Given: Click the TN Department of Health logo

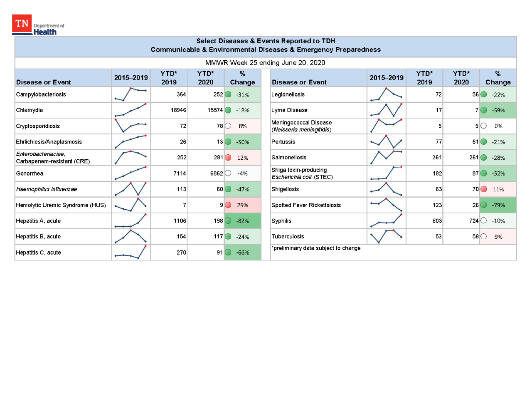Looking at the screenshot, I should (x=38, y=25).
